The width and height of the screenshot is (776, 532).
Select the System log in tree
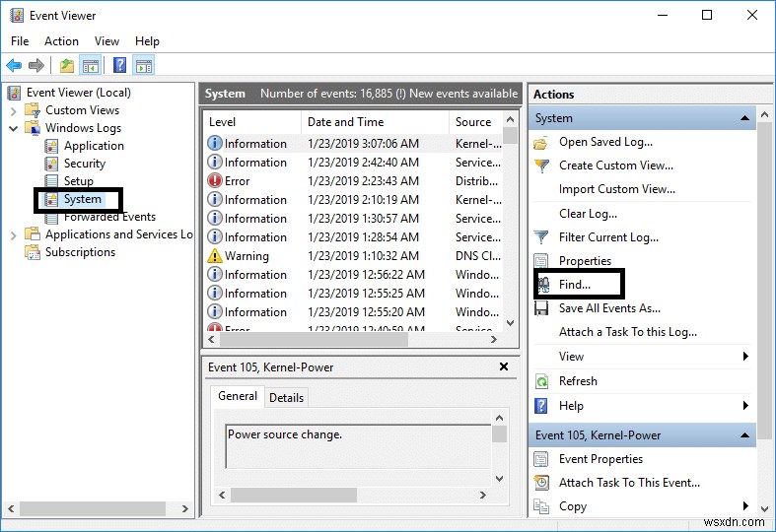[x=83, y=199]
